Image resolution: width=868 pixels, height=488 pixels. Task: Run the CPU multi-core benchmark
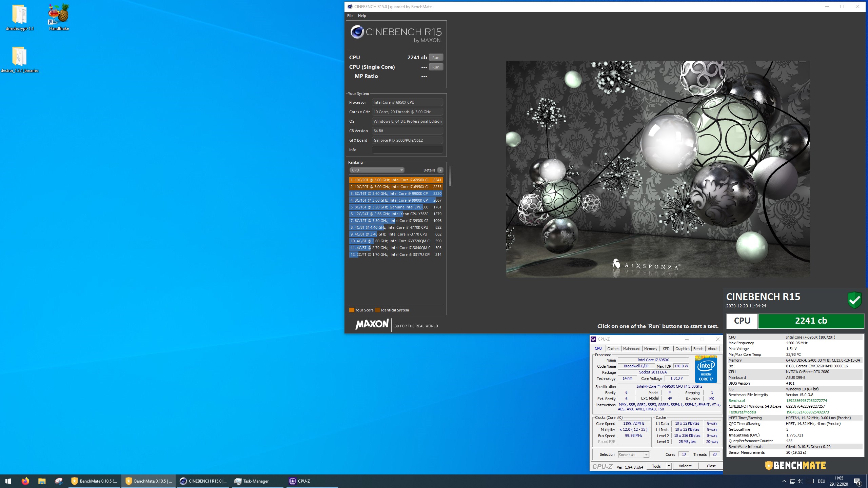coord(436,58)
